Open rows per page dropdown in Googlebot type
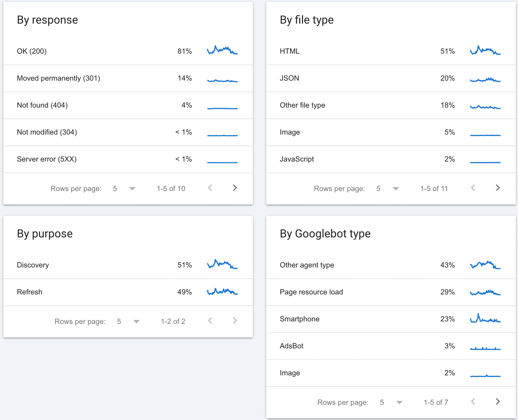The width and height of the screenshot is (518, 420). click(x=391, y=402)
